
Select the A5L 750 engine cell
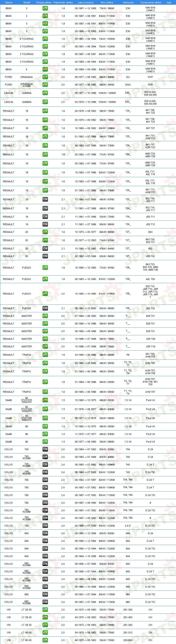click(150, 279)
